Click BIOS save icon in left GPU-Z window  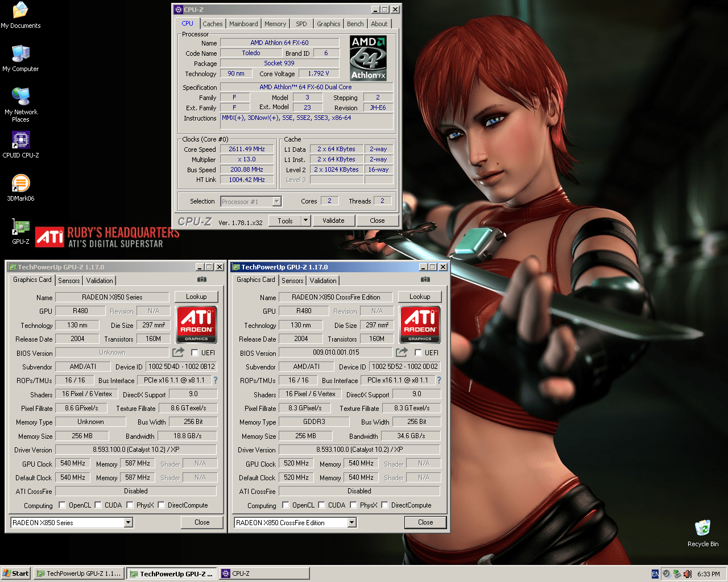tap(178, 352)
